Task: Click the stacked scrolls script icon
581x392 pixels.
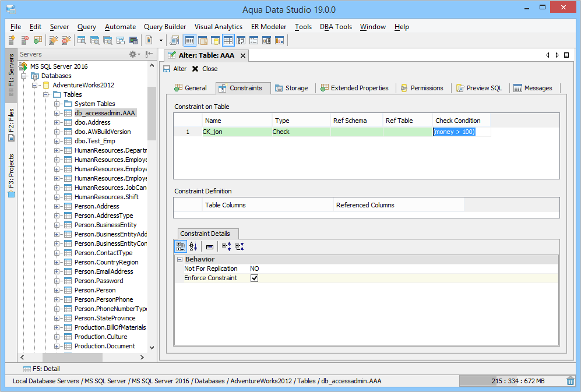Action: tap(174, 40)
